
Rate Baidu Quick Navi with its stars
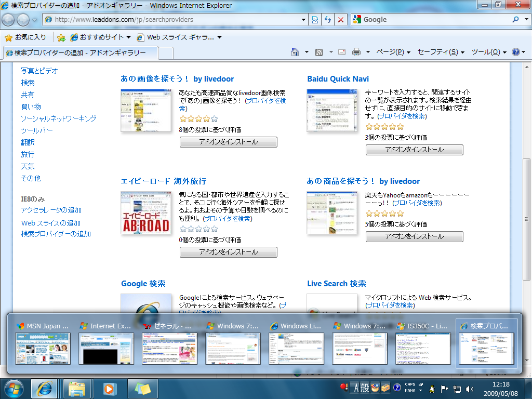coord(385,127)
